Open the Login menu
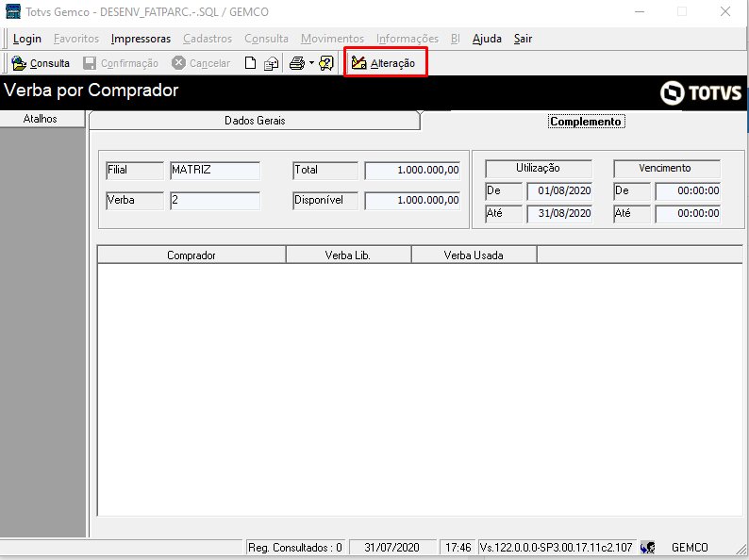Image resolution: width=749 pixels, height=560 pixels. [27, 39]
